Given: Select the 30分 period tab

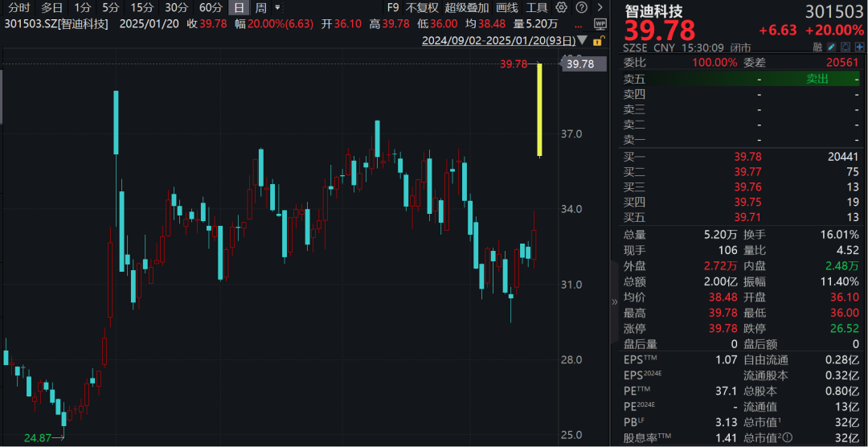Looking at the screenshot, I should tap(175, 8).
